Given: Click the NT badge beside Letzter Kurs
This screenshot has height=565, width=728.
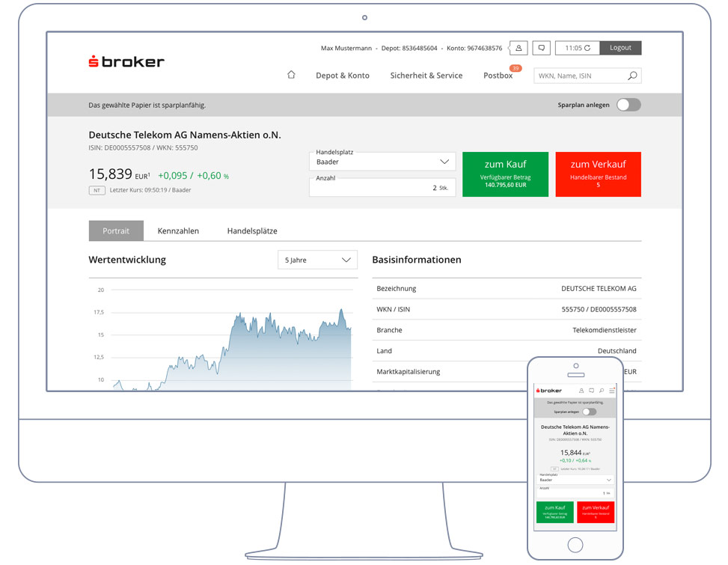Looking at the screenshot, I should [97, 190].
